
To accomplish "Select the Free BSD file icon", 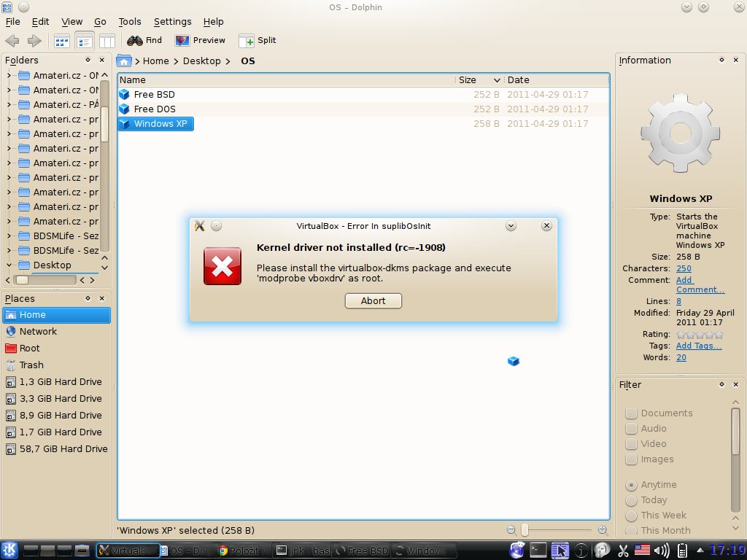I will (124, 94).
